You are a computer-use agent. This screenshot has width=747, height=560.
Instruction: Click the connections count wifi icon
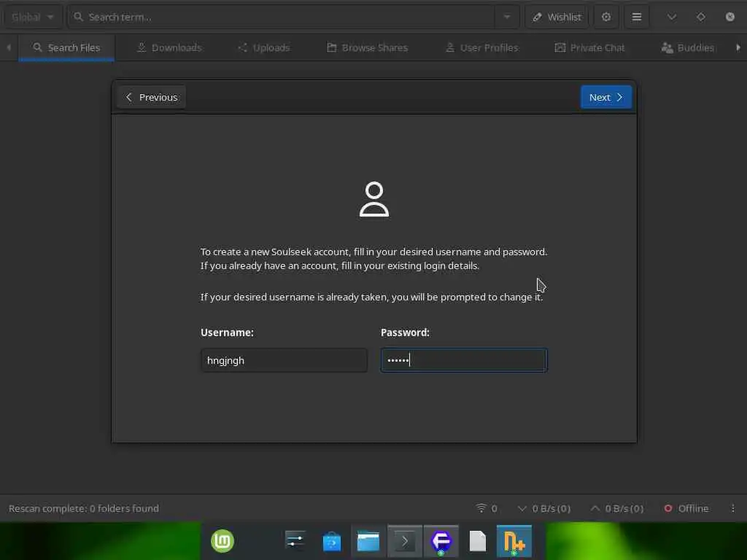(x=481, y=508)
